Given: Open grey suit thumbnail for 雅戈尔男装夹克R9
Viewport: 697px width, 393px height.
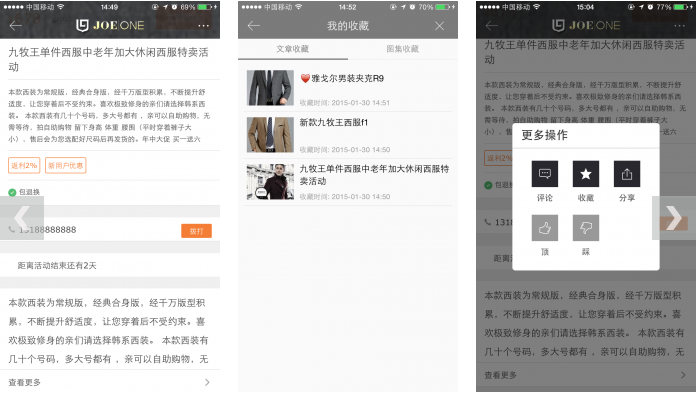Looking at the screenshot, I should (270, 88).
